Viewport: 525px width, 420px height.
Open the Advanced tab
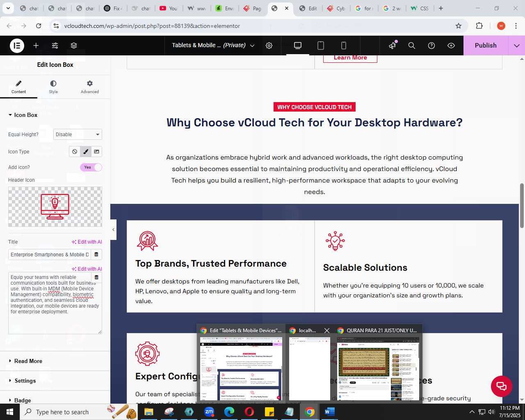tap(90, 87)
